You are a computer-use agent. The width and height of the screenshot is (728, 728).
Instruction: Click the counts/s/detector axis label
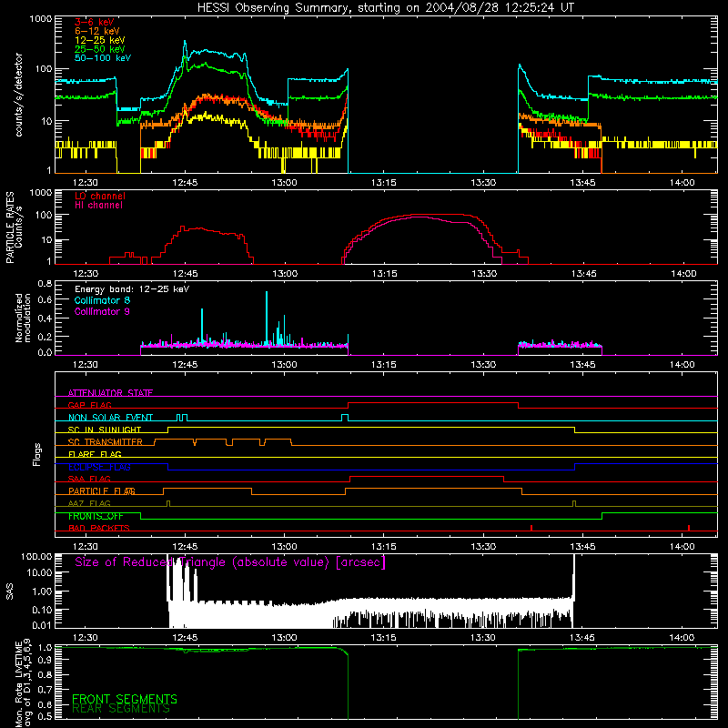click(18, 95)
